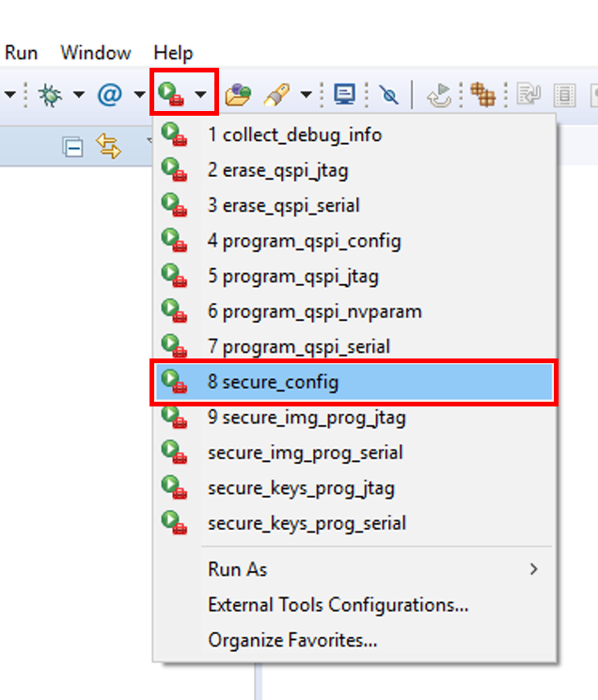
Task: Click the crossed-out pin toolbar icon
Action: (x=388, y=95)
